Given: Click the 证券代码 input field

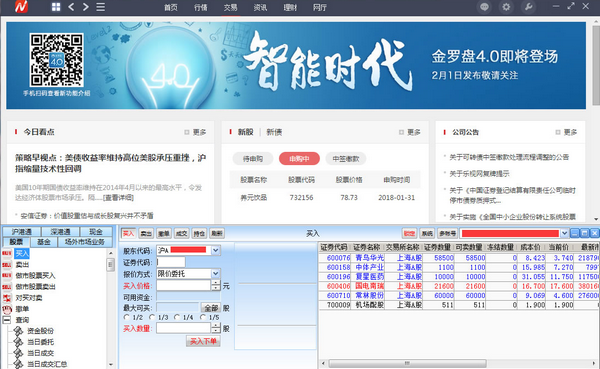Looking at the screenshot, I should pos(171,262).
